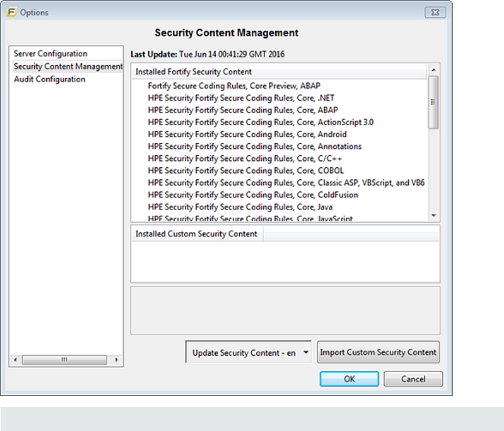Select the Core, C/C++ rules row
The image size is (504, 431).
click(x=245, y=159)
